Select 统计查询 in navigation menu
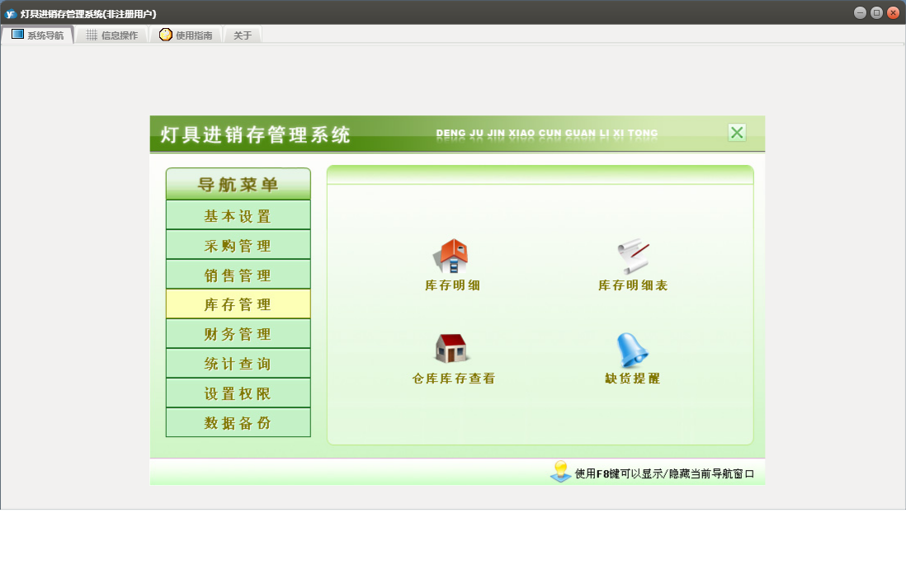This screenshot has width=906, height=588. pyautogui.click(x=238, y=364)
